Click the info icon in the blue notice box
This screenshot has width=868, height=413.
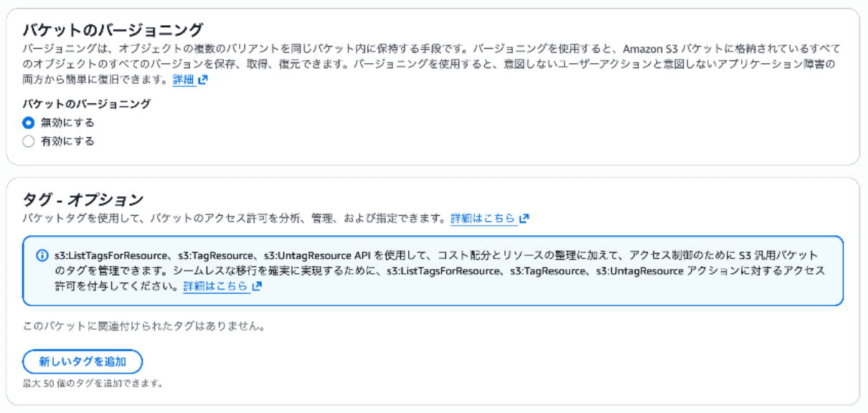[42, 256]
